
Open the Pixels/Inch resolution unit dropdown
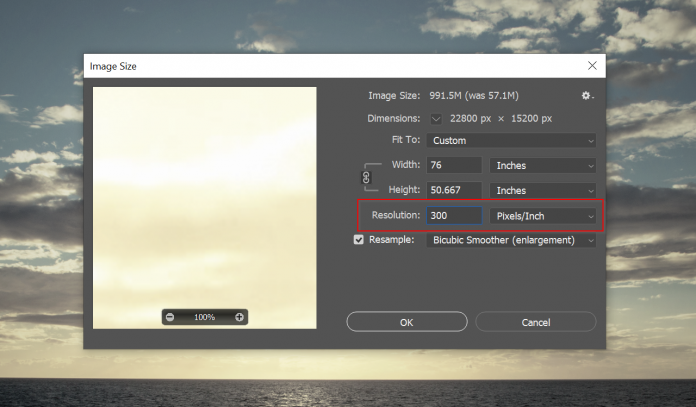coord(542,216)
